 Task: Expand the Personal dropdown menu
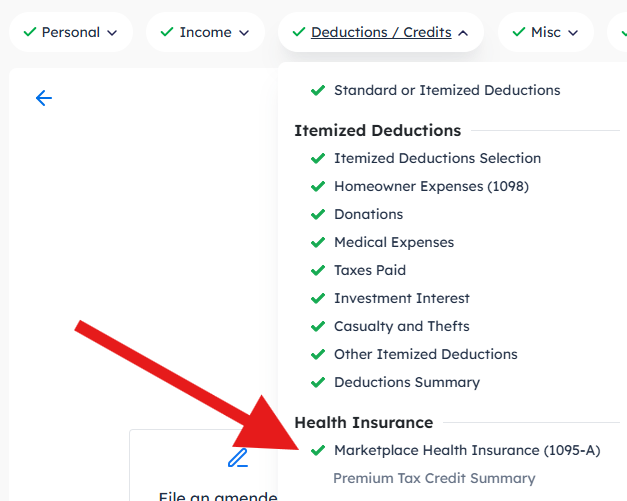71,32
